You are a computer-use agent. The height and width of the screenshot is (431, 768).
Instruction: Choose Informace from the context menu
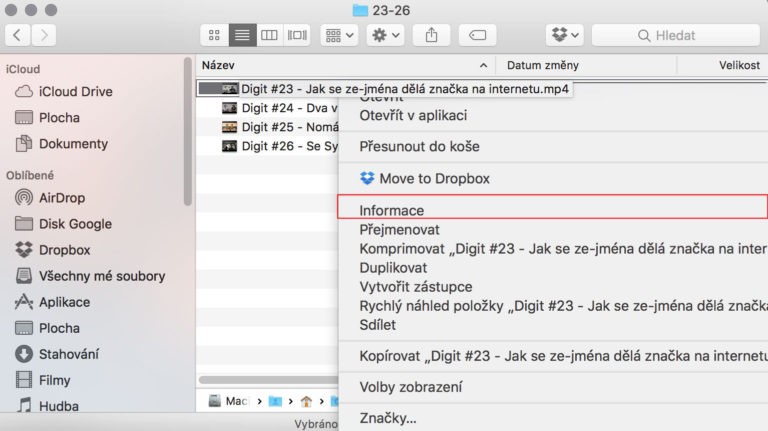click(x=392, y=210)
